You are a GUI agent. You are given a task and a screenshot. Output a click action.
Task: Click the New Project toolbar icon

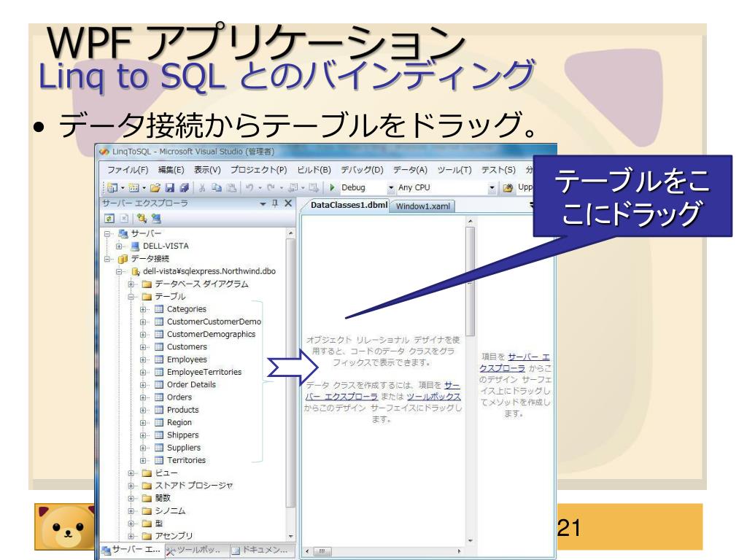112,187
